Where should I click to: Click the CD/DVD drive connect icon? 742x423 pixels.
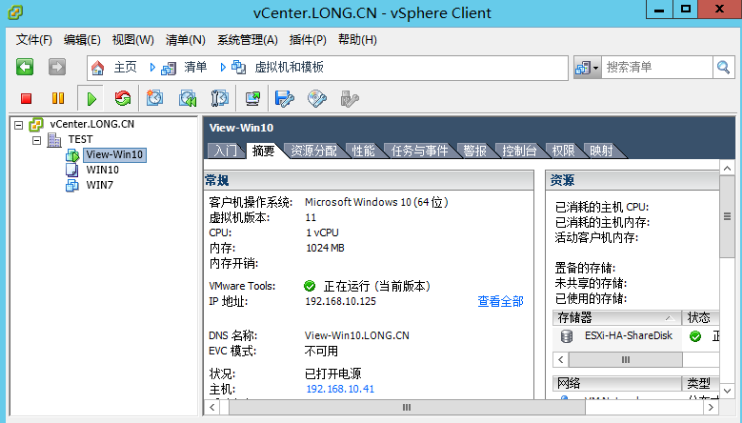click(317, 98)
